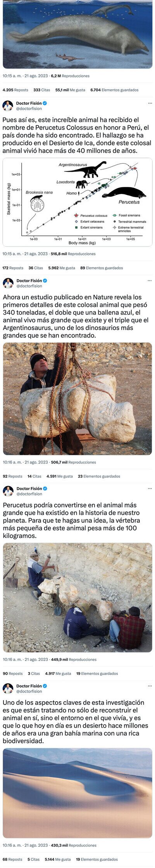Click verified badge on vértebra tweet

45,488
